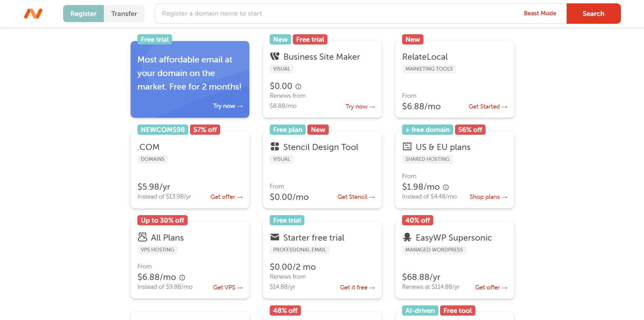Click the Business Site Maker icon
Screen dimensions: 644x320
tap(274, 56)
